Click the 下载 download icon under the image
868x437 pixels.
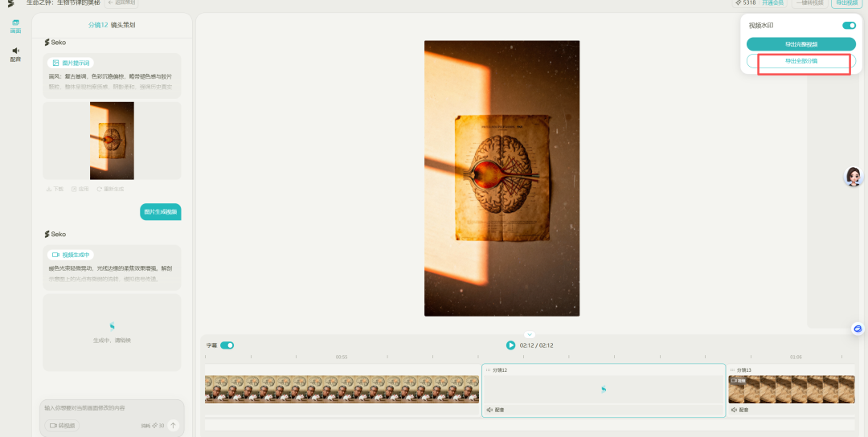[55, 189]
